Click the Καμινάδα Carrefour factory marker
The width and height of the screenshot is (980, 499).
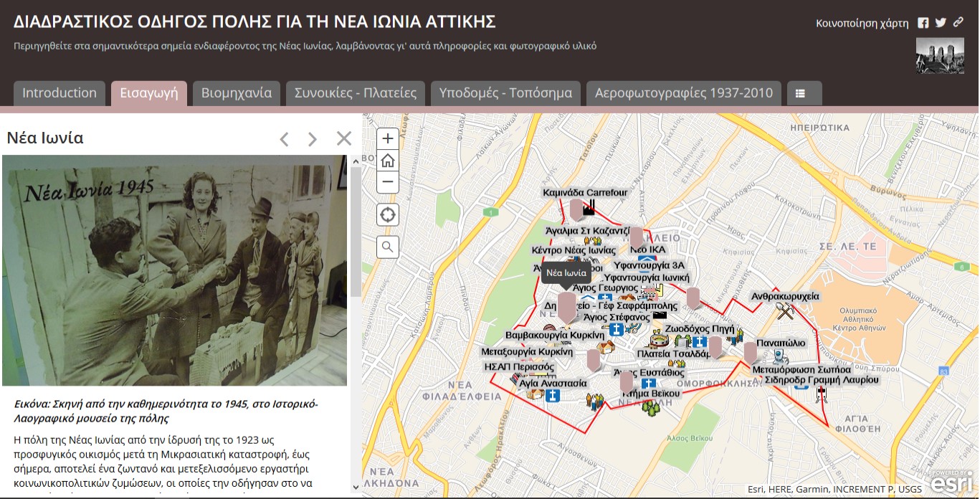(x=589, y=209)
